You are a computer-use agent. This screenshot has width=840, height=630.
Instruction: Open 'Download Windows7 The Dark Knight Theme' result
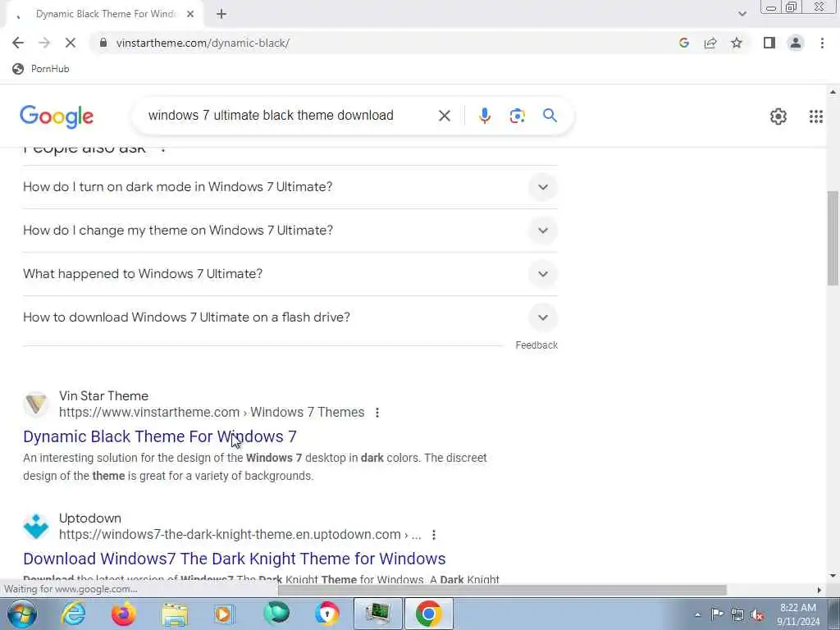coord(234,559)
